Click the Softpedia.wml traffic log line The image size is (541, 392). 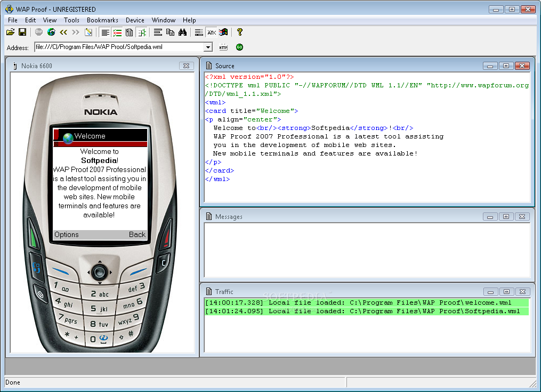(x=366, y=312)
